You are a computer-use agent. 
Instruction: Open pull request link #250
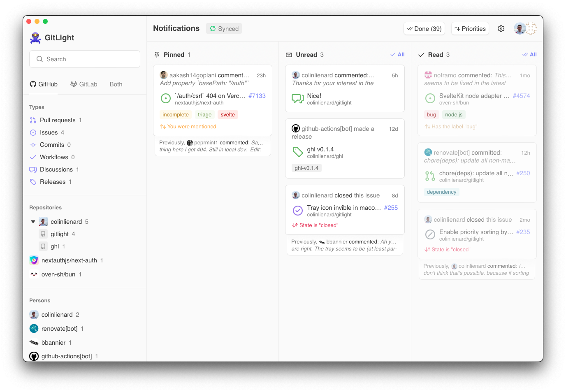coord(523,173)
